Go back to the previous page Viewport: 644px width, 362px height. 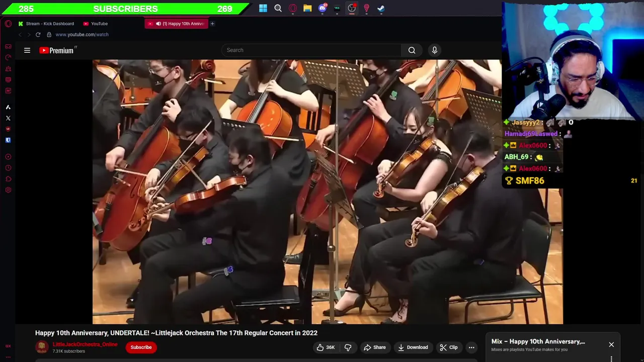[20, 35]
